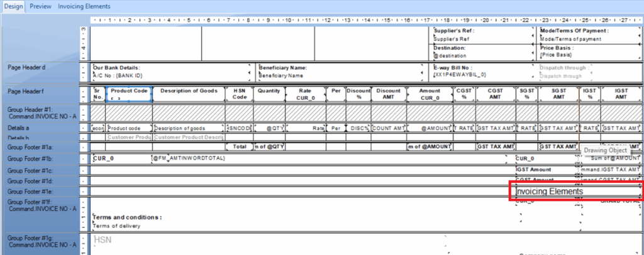Image resolution: width=644 pixels, height=255 pixels.
Task: Select the Page Header f section label
Action: tap(25, 92)
